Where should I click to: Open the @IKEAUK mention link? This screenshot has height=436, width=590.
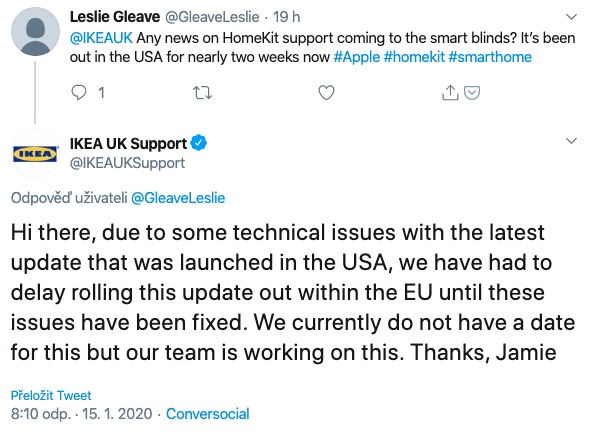(x=101, y=38)
